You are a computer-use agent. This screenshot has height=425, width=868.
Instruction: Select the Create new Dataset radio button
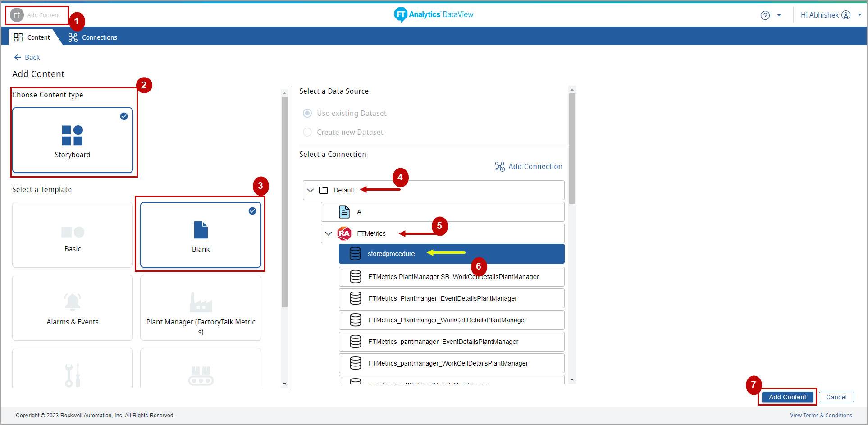(x=307, y=132)
